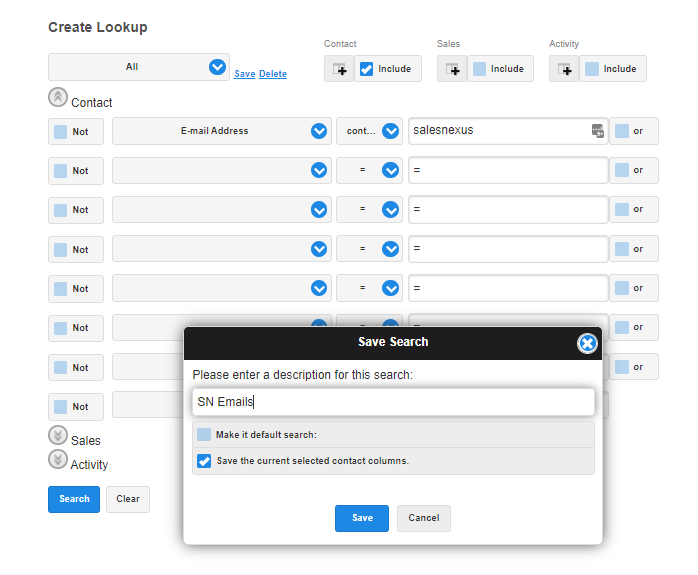This screenshot has height=575, width=698.
Task: Toggle the Sales Include checkbox
Action: (x=480, y=69)
